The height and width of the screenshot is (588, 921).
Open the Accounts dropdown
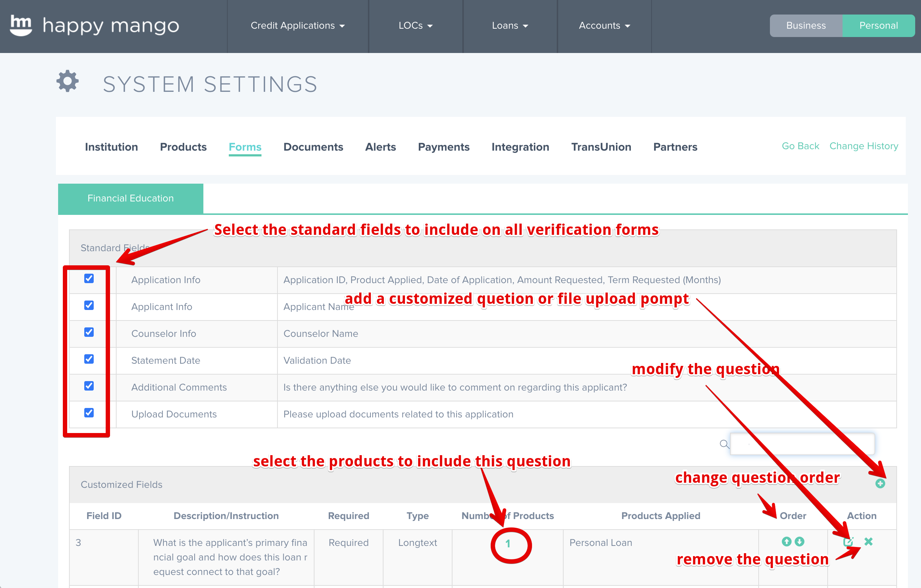coord(604,26)
